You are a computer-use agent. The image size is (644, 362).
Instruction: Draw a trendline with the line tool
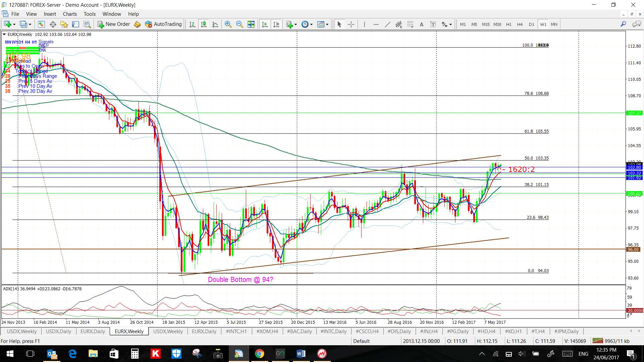click(x=387, y=24)
